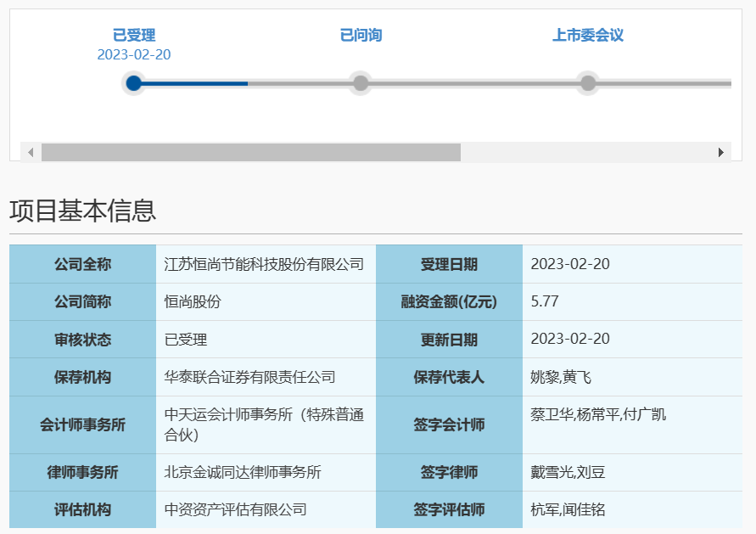Click the 保荐机构 header cell
This screenshot has width=756, height=534.
click(82, 377)
